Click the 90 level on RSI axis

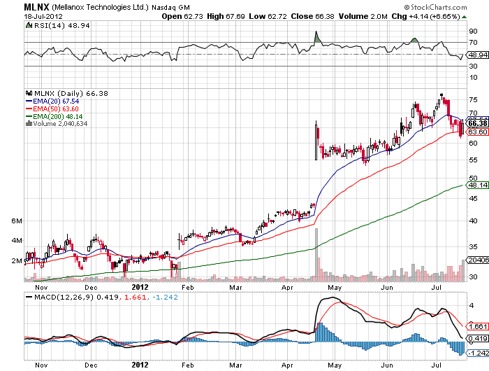click(473, 31)
